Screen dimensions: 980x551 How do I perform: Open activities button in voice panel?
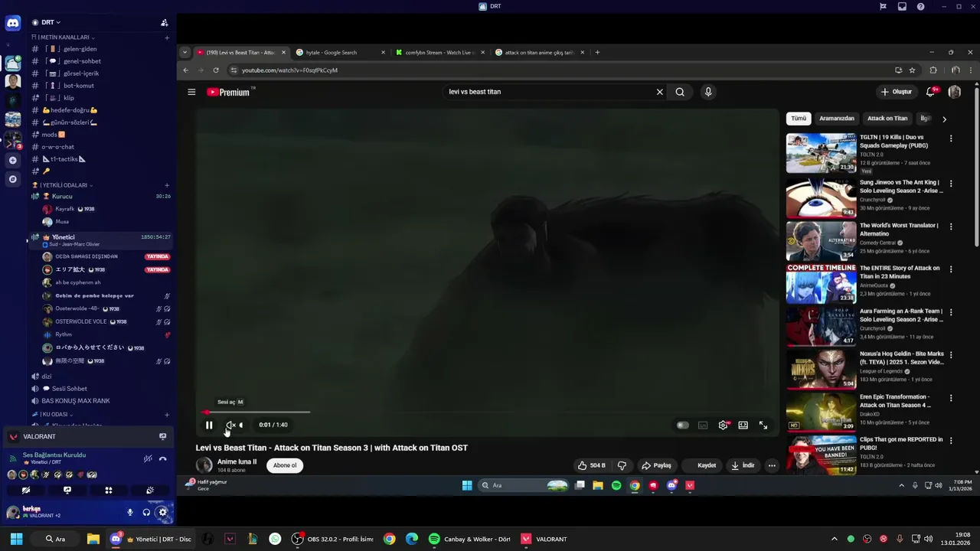click(109, 491)
